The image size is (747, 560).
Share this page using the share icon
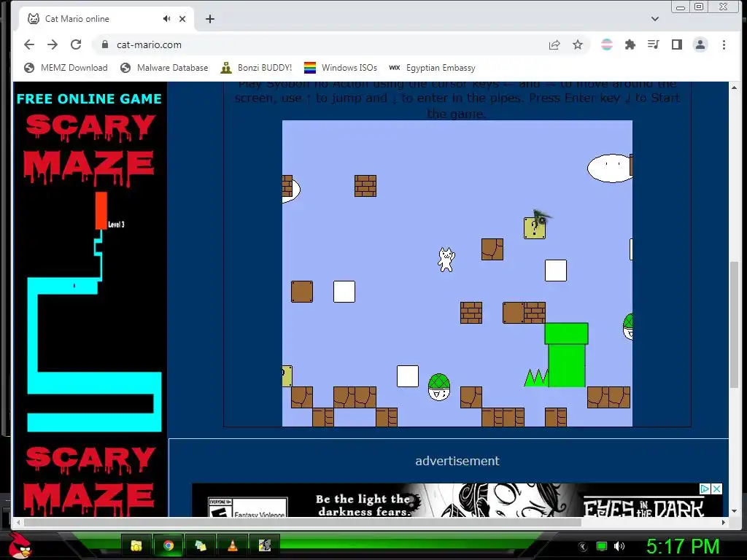(x=554, y=44)
